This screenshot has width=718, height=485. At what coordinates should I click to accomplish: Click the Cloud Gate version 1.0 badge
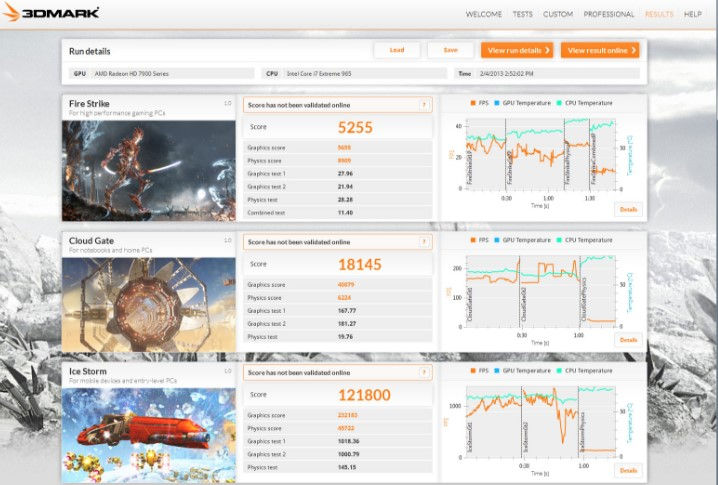pyautogui.click(x=228, y=240)
